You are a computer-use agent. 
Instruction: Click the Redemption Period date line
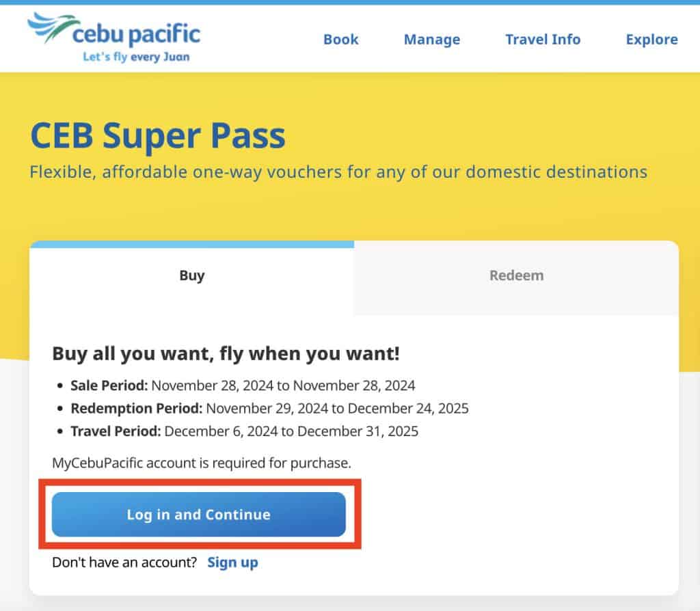[269, 409]
